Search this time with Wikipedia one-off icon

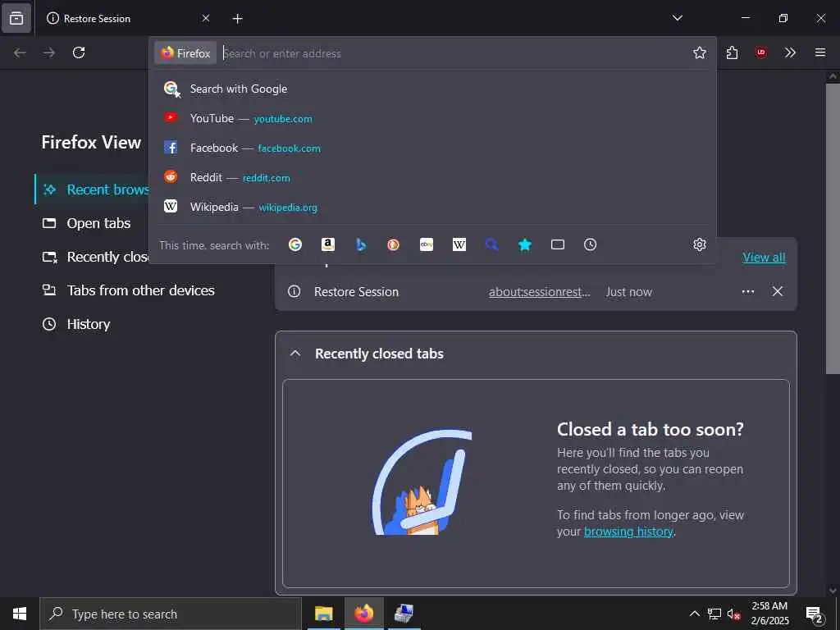[459, 244]
